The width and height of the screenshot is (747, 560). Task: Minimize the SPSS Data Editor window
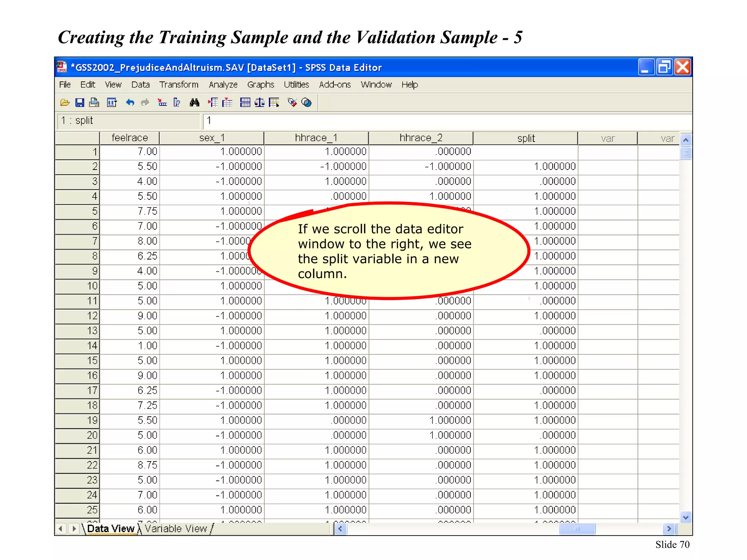tap(646, 67)
